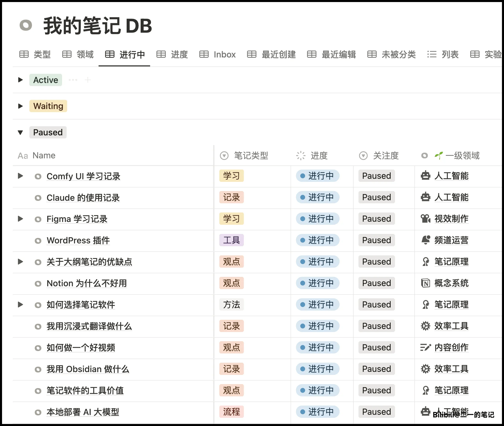Click Paused value in 如何做一个好视频 row
This screenshot has width=504, height=426.
[377, 347]
